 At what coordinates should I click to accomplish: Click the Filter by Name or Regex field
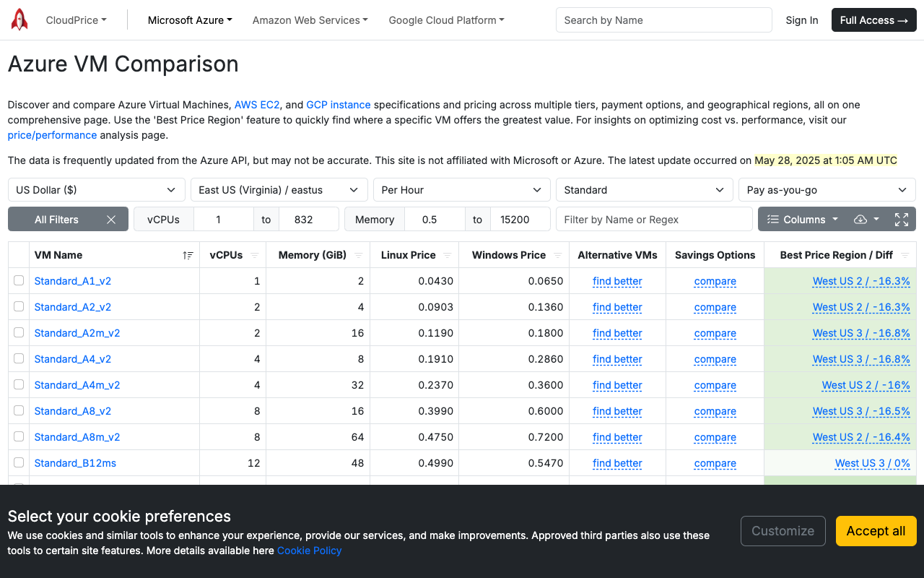click(654, 220)
